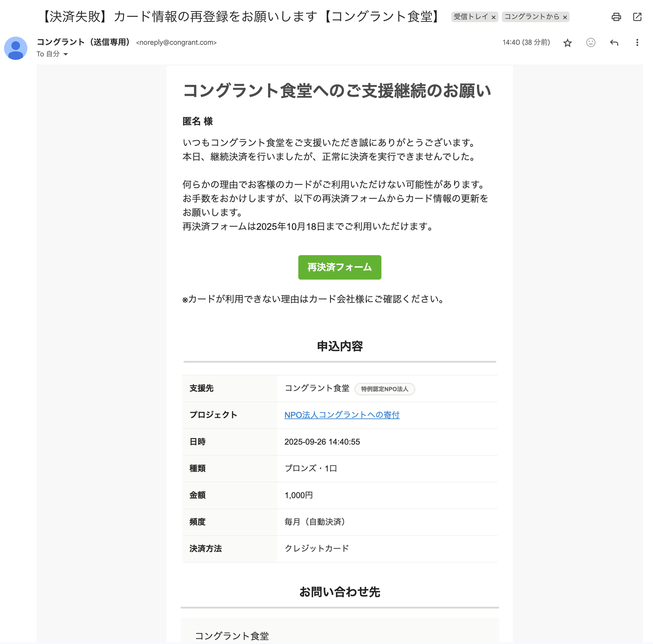Viewport: 653px width, 644px height.
Task: Open the email in a new window
Action: click(x=637, y=17)
